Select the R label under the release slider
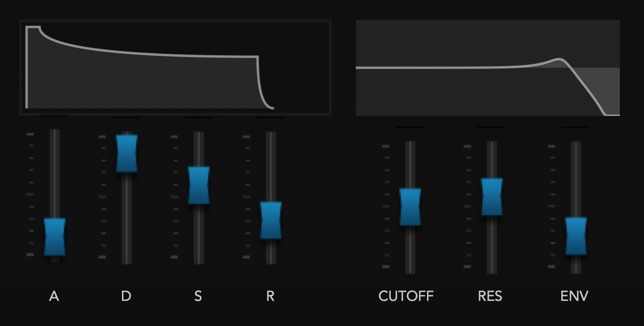 270,296
